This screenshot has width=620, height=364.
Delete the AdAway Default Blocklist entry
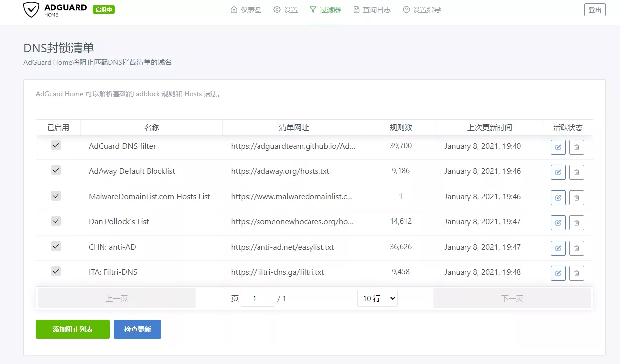pyautogui.click(x=577, y=172)
